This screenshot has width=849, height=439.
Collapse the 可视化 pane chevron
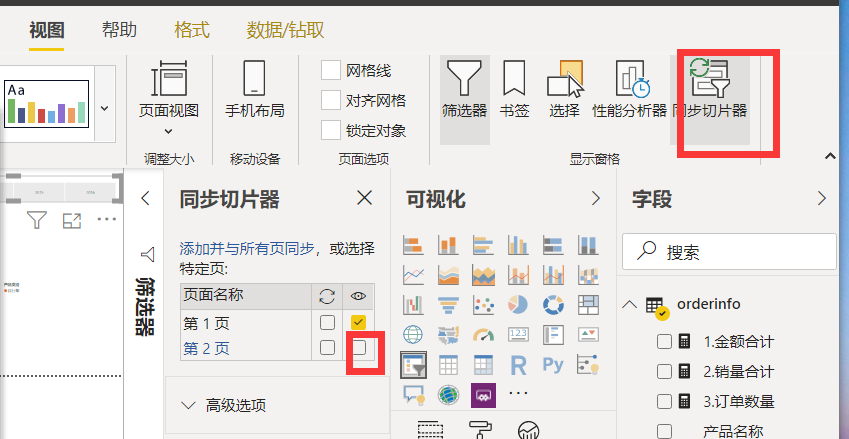pos(596,199)
